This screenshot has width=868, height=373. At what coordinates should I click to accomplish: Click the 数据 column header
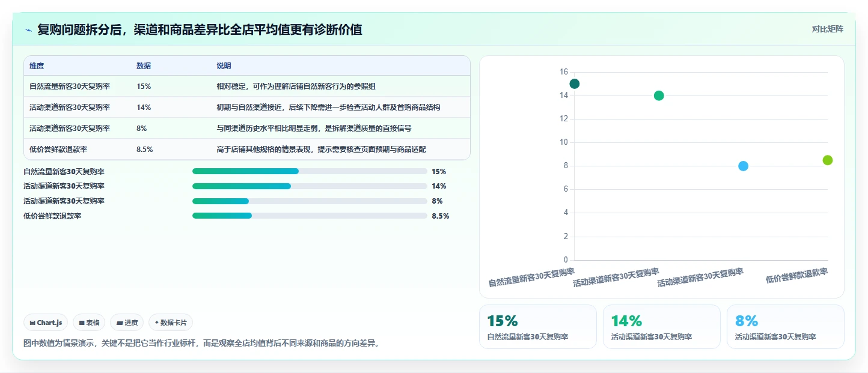pos(144,66)
